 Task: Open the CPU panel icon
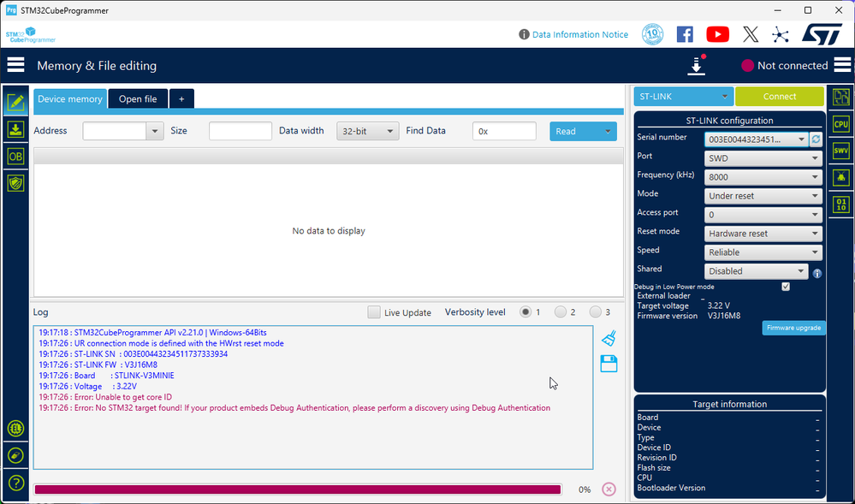click(x=840, y=124)
